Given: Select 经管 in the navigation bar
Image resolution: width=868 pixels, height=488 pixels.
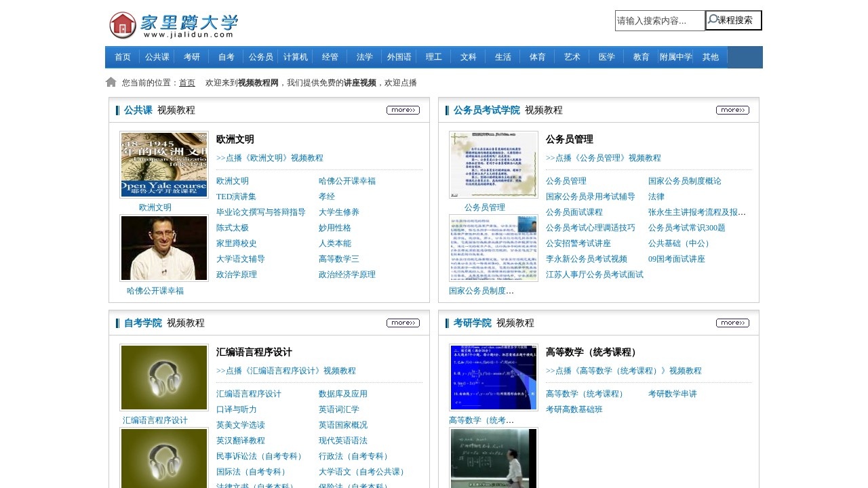Looking at the screenshot, I should [330, 57].
